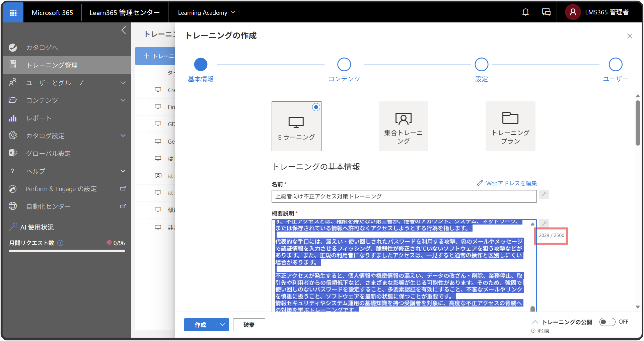Open the 作成 button dropdown arrow
Viewport: 644px width, 341px height.
tap(223, 325)
